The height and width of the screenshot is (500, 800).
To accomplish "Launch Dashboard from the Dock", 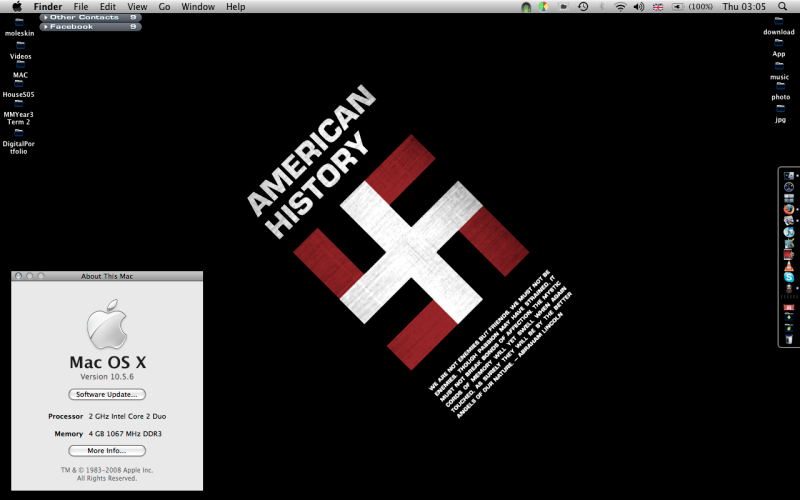I will point(789,187).
